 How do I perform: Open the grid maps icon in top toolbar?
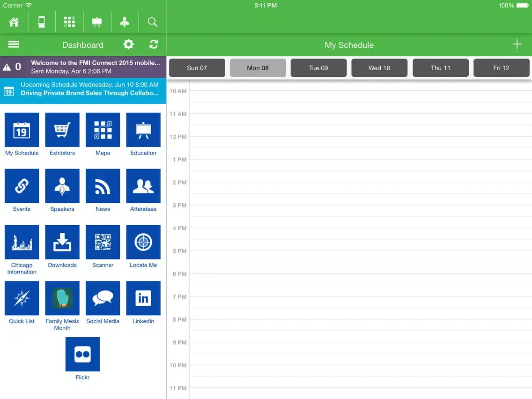click(70, 22)
